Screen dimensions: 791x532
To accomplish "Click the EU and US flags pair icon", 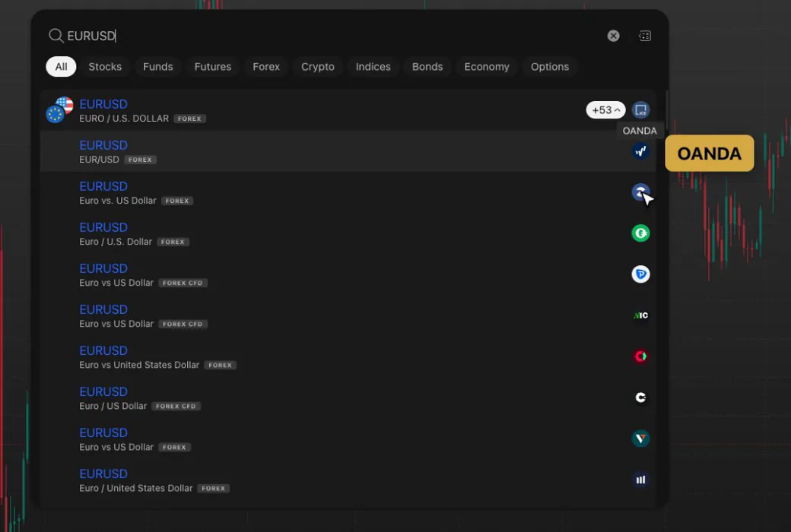I will point(59,110).
